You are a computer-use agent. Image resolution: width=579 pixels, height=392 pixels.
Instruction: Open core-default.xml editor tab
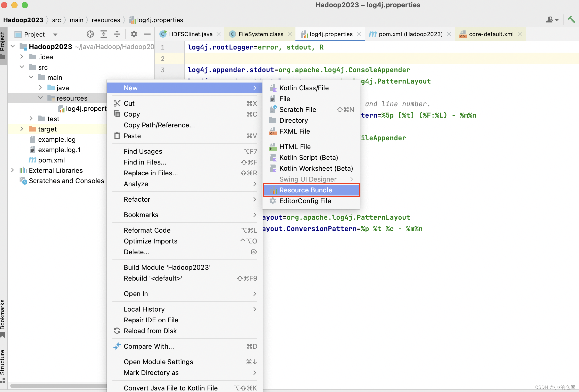(x=491, y=34)
